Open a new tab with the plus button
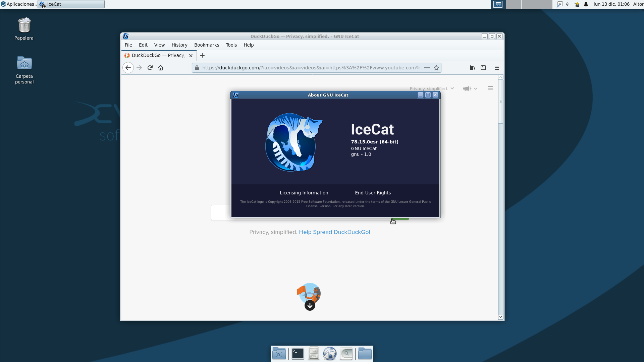 [202, 55]
